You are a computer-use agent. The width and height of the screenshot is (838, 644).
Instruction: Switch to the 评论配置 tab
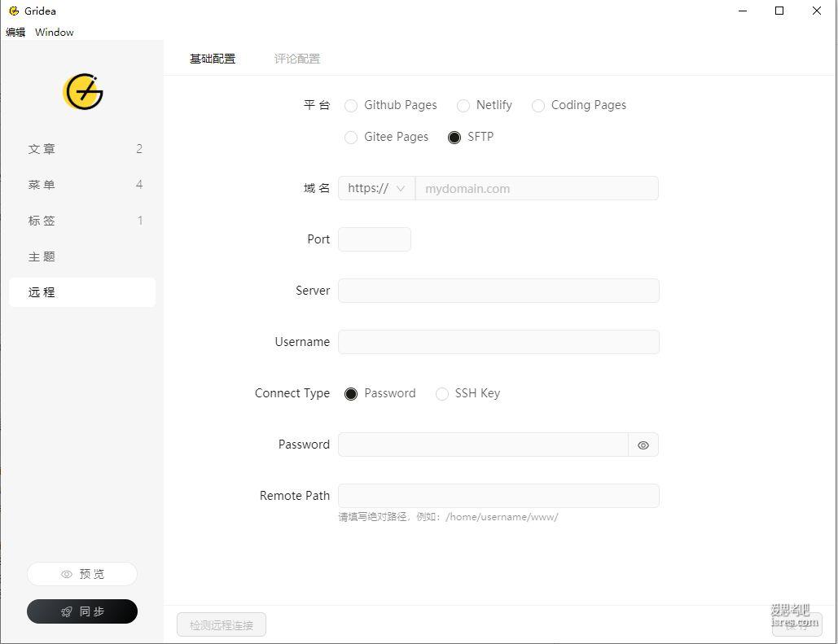[x=296, y=59]
